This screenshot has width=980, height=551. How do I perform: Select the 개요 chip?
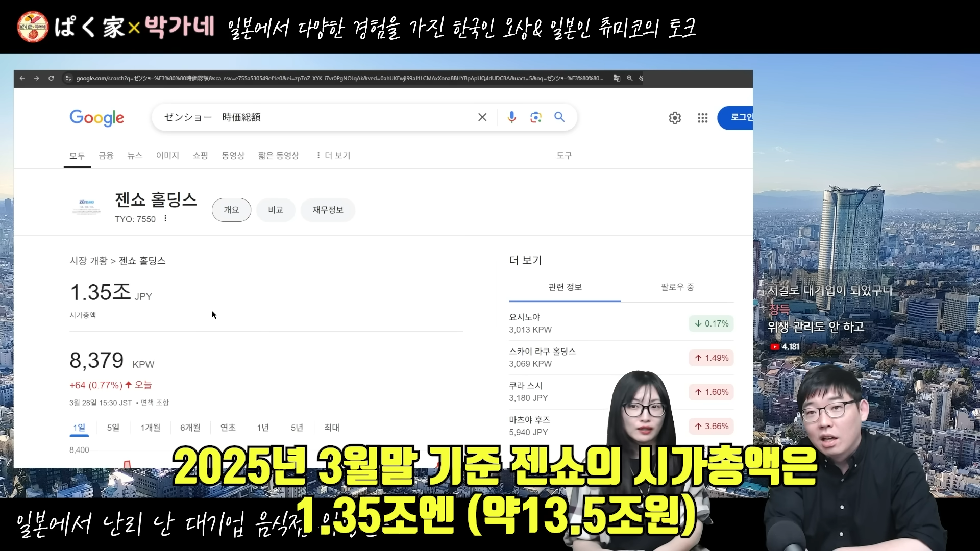(231, 210)
